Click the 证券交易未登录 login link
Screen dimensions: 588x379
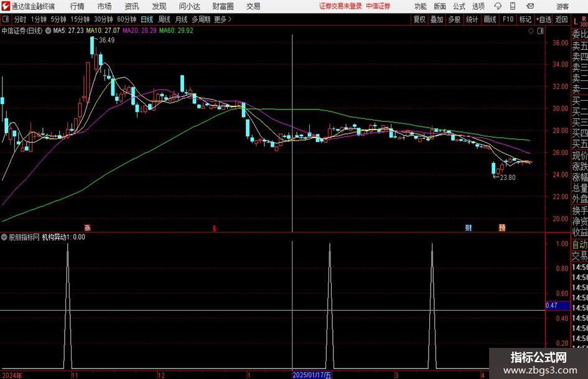[340, 6]
